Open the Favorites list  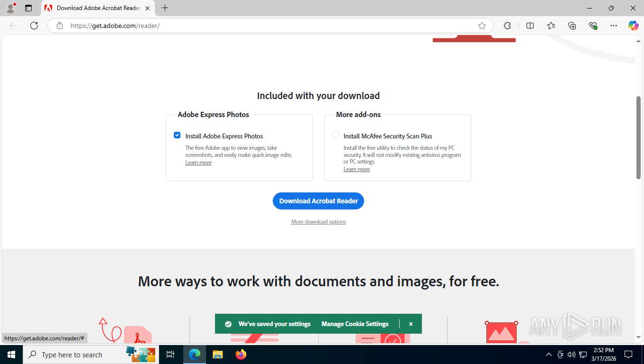click(551, 26)
